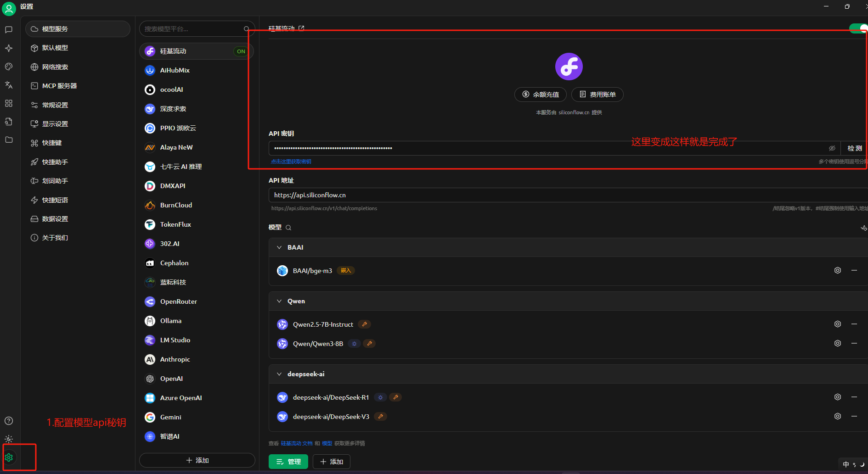Open 数据设置 settings section
The image size is (868, 474).
coord(78,219)
